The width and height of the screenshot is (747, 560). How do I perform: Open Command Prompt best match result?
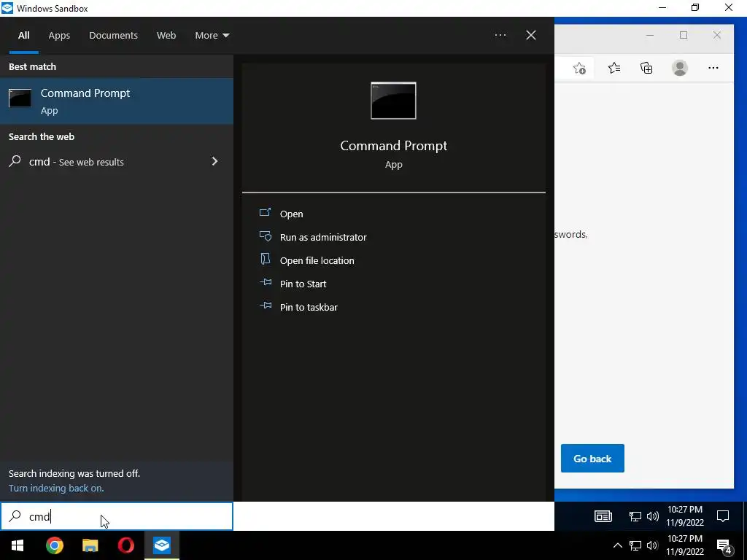tap(117, 101)
